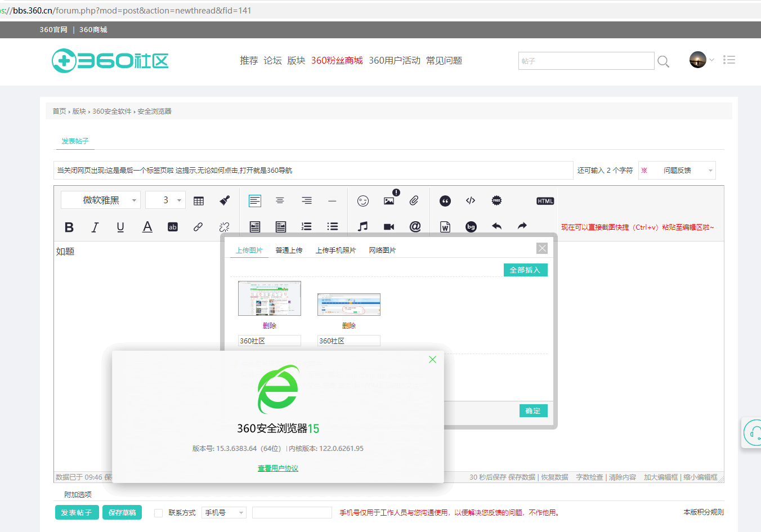Viewport: 761px width, 532px height.
Task: Open 常见问题 in the navigation
Action: [444, 61]
